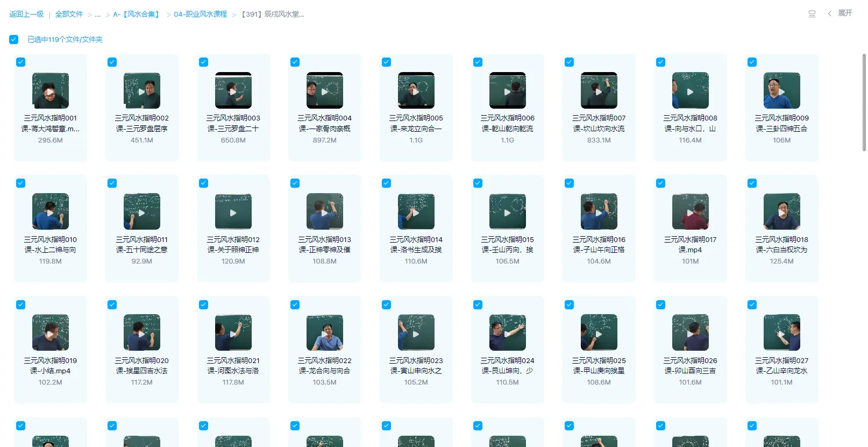This screenshot has height=447, width=868.
Task: Uncheck the 三元风水指明003 file checkbox
Action: pyautogui.click(x=203, y=62)
